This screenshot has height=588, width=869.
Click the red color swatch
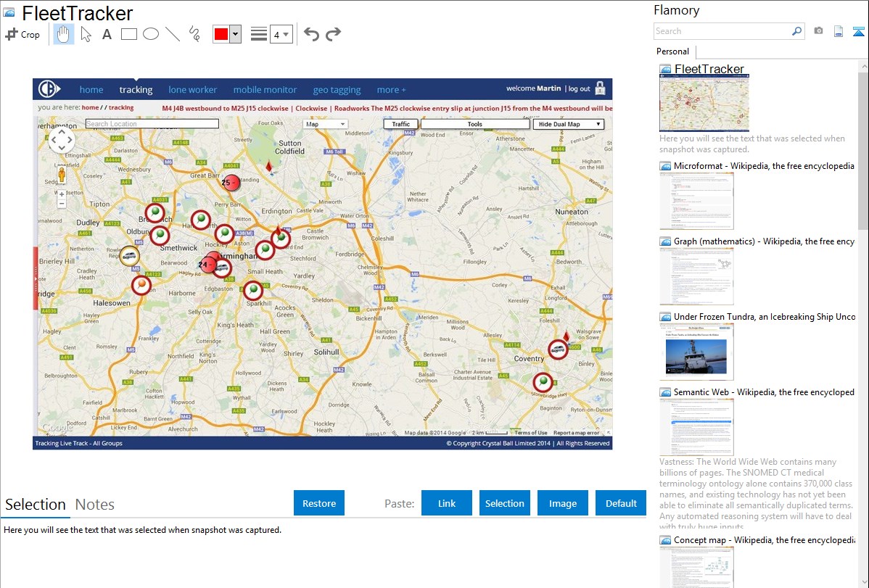click(221, 34)
